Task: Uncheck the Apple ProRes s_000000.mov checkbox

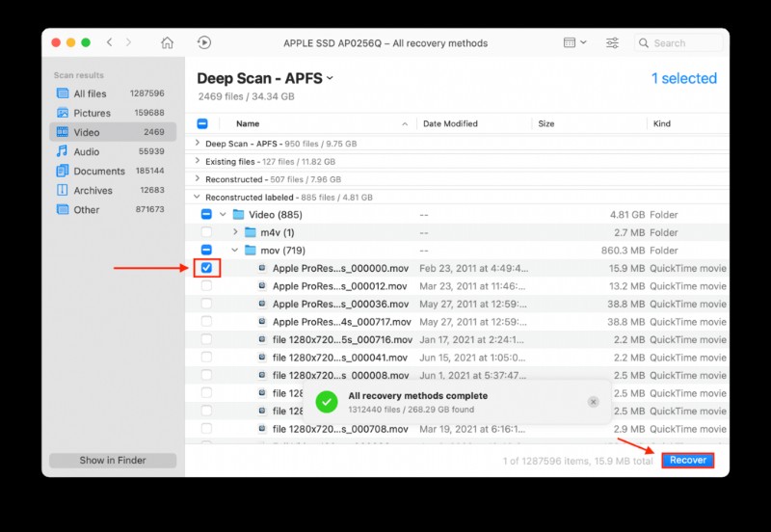Action: (x=206, y=268)
